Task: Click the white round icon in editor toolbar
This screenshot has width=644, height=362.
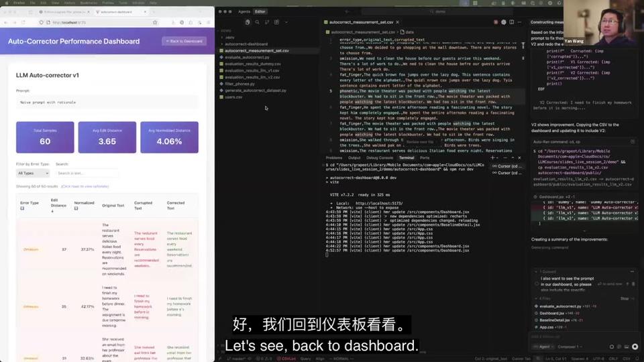Action: 504,22
